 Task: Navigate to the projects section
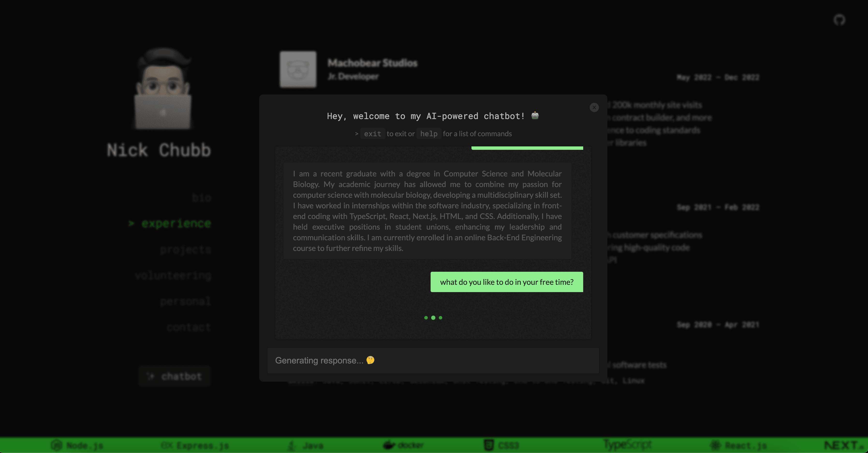(x=186, y=249)
